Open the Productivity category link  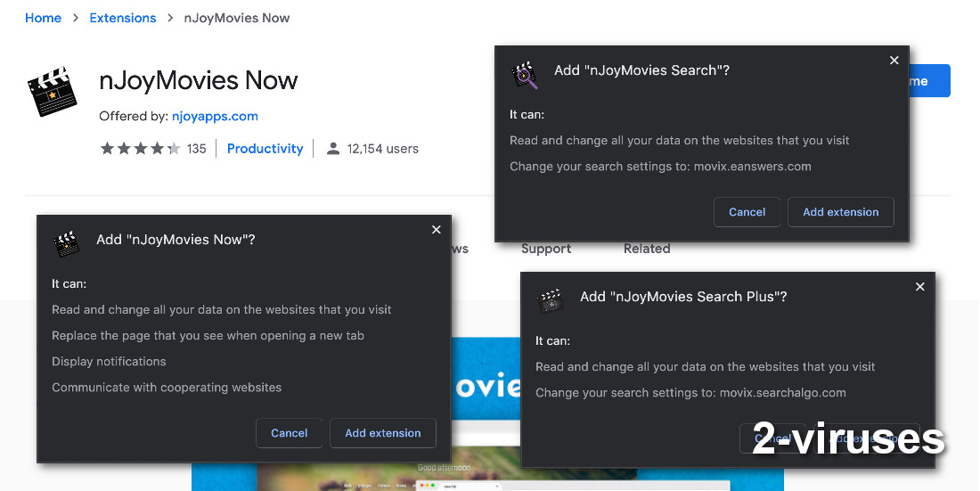pyautogui.click(x=265, y=148)
